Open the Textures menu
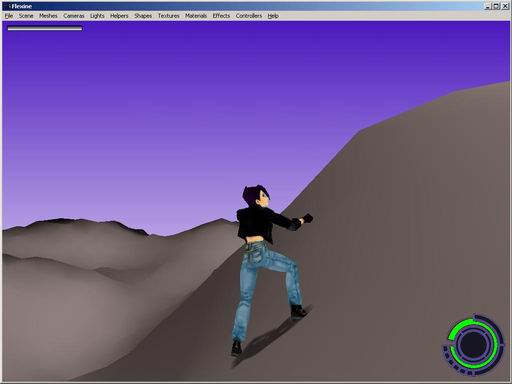 pyautogui.click(x=168, y=16)
